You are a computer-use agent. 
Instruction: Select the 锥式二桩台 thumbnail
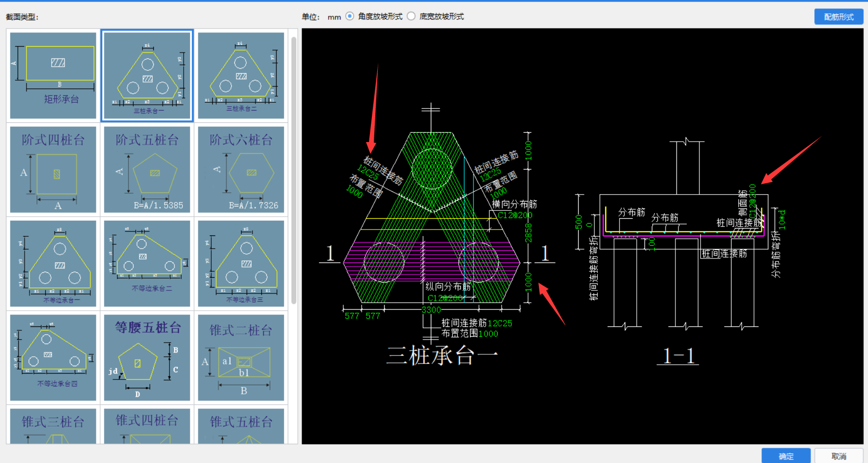tap(241, 358)
